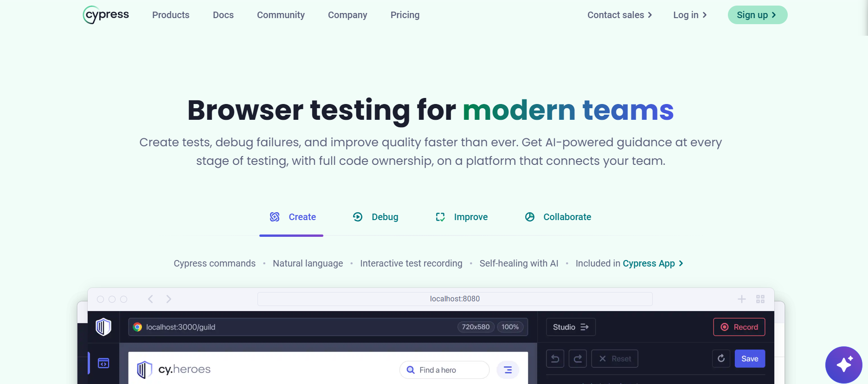868x384 pixels.
Task: Click the Sign up button
Action: tap(757, 15)
